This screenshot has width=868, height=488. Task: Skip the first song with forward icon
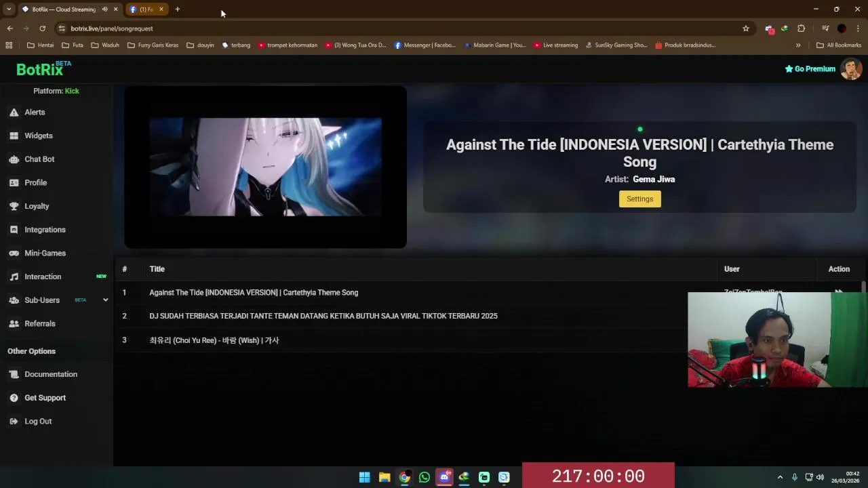pos(839,292)
